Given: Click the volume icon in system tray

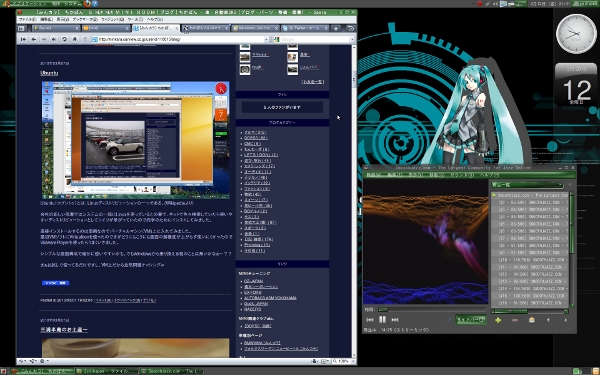Looking at the screenshot, I should click(x=496, y=4).
